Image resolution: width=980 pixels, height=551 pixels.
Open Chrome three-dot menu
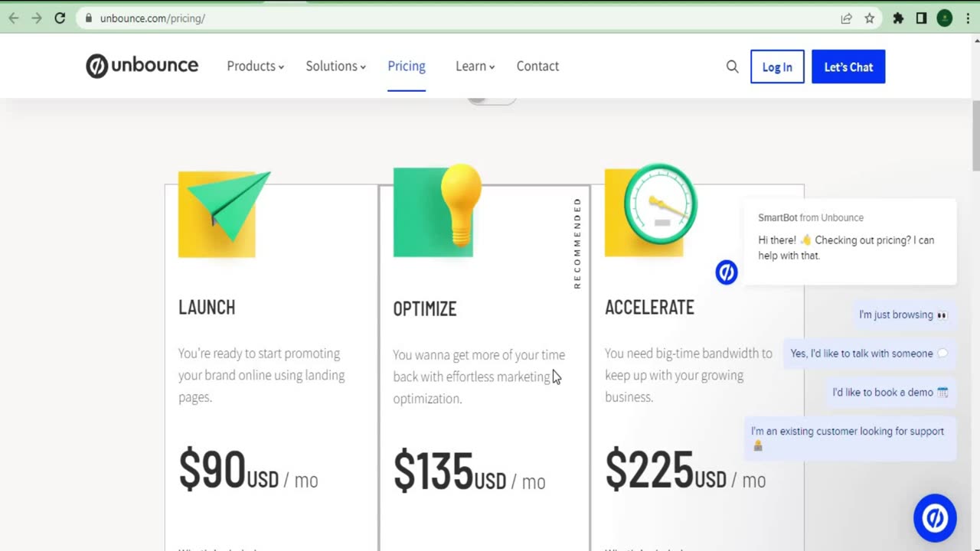tap(968, 18)
